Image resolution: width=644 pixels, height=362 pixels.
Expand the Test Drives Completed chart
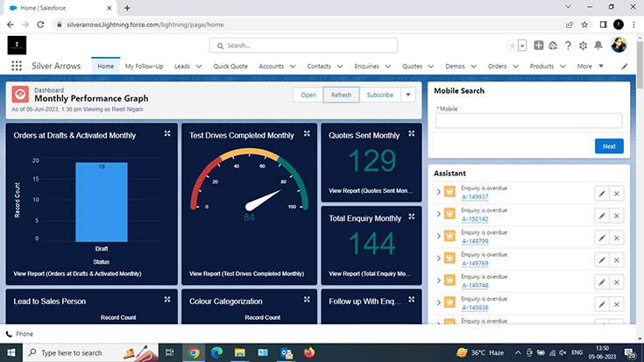coord(307,133)
